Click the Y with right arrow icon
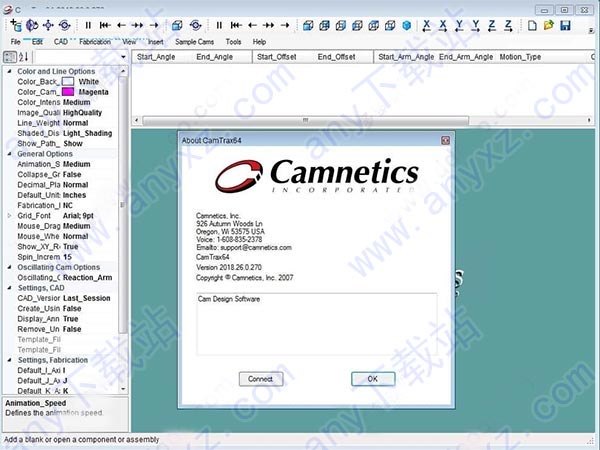 476,26
